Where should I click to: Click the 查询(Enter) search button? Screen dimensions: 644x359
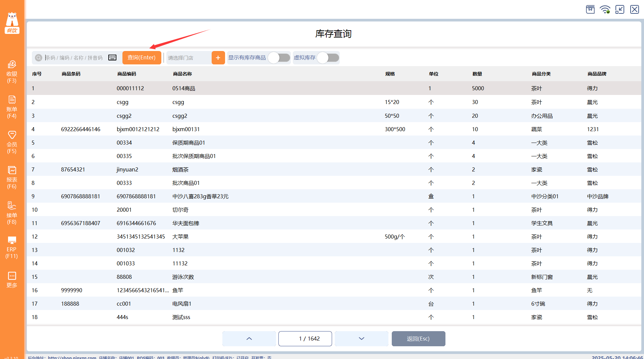point(142,58)
